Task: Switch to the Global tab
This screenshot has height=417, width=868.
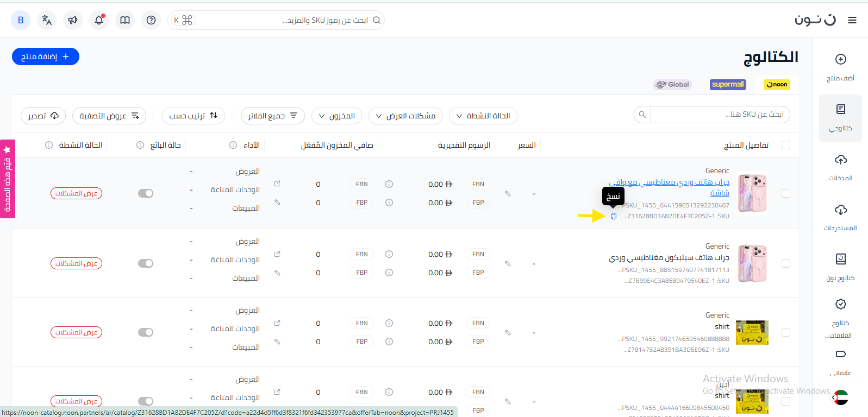Action: (x=672, y=84)
